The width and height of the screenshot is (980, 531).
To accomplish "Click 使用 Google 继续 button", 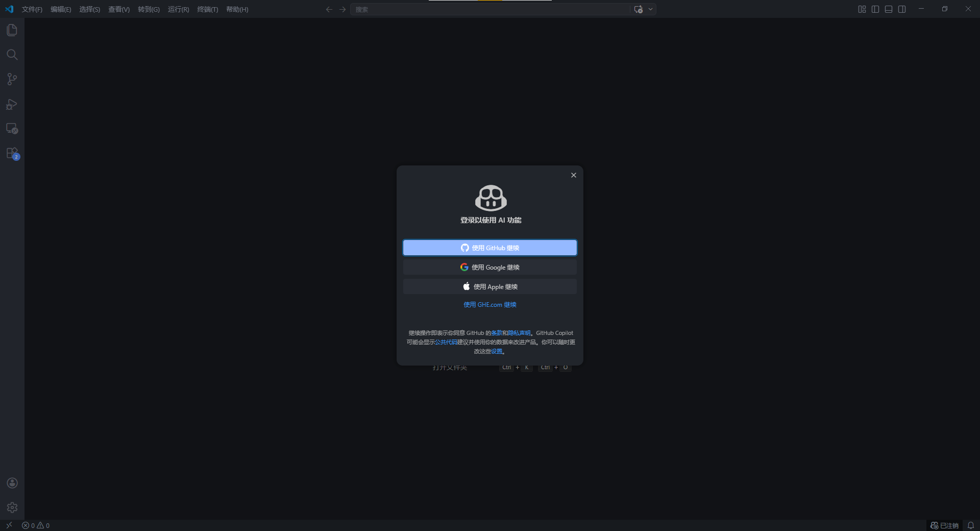I will tap(490, 267).
